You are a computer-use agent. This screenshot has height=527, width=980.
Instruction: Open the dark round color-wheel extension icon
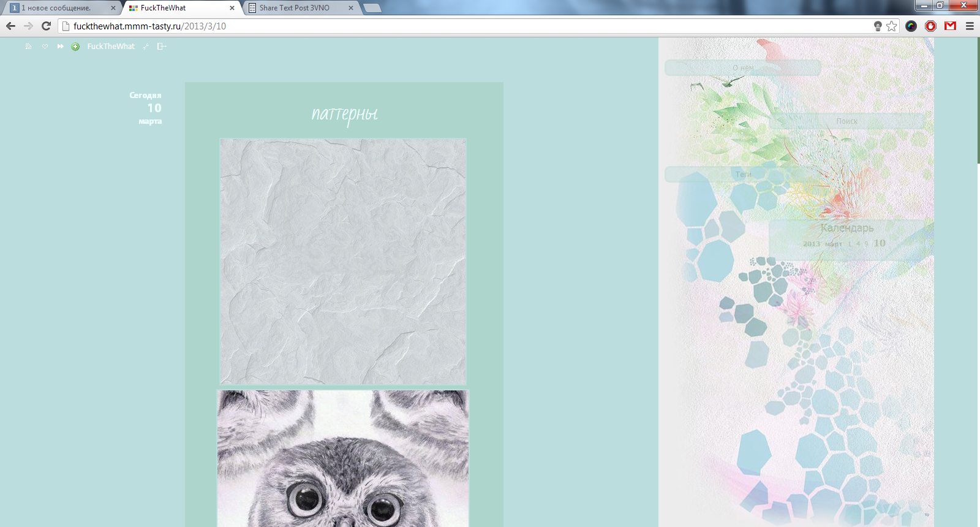pos(911,26)
